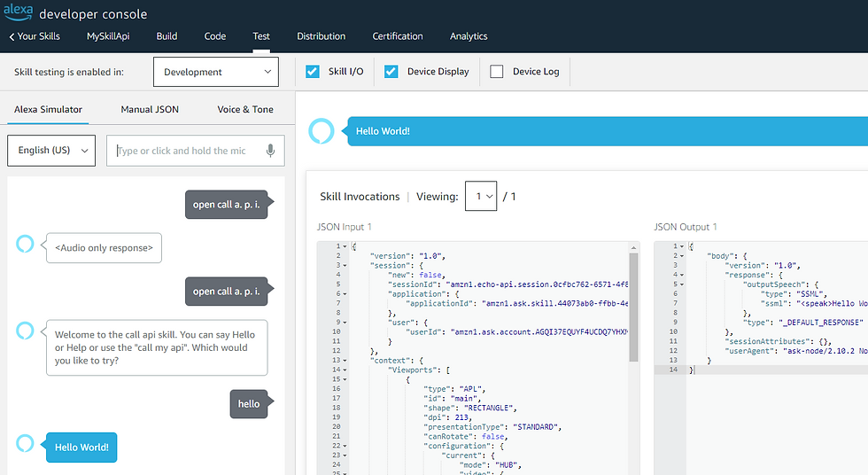The image size is (868, 475).
Task: Collapse line 1 fold arrow in JSON Input
Action: 345,246
